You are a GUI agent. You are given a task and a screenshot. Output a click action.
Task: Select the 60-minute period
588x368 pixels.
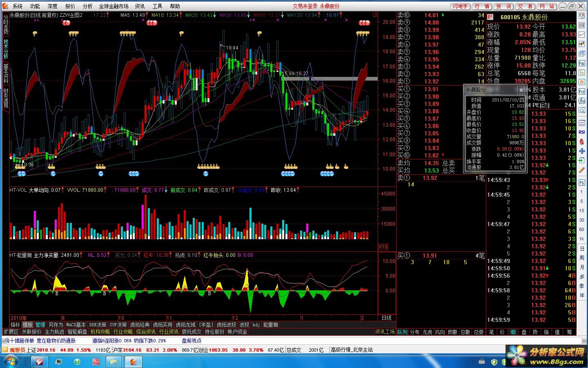[581, 229]
